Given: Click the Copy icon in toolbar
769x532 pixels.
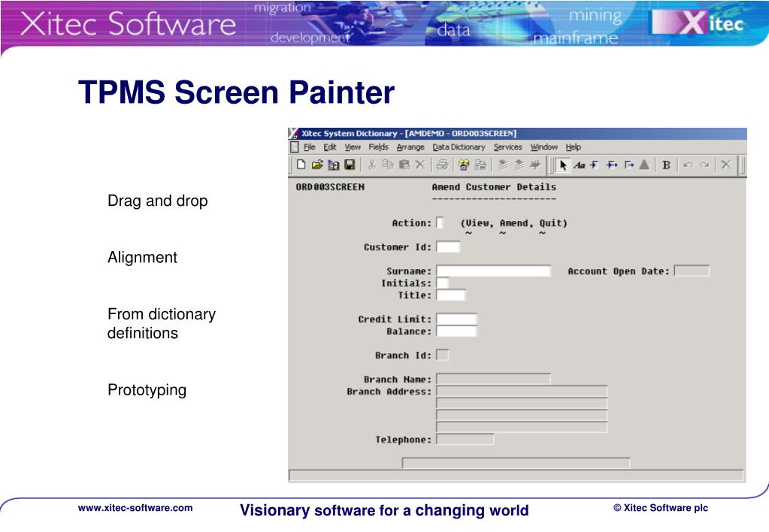Looking at the screenshot, I should pyautogui.click(x=388, y=165).
